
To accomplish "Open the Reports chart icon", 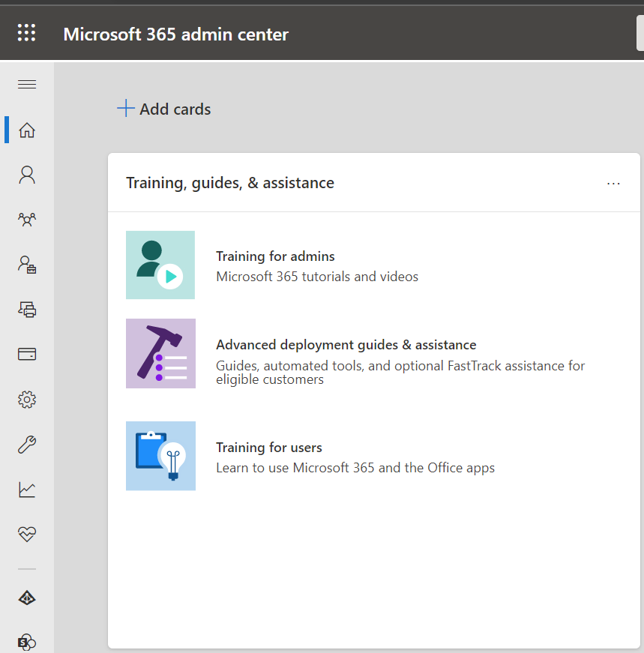I will [x=26, y=489].
